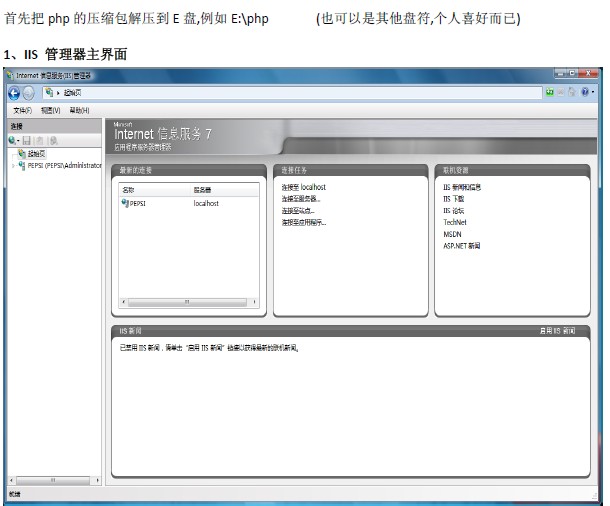Open the dropdown arrow beside the globe connection icon
The image size is (610, 506).
[18, 141]
